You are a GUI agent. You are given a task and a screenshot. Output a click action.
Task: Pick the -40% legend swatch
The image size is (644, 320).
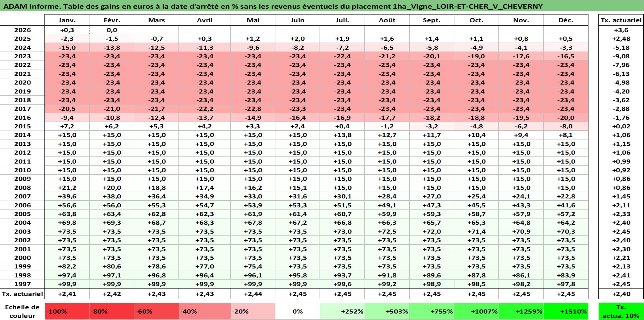click(205, 311)
